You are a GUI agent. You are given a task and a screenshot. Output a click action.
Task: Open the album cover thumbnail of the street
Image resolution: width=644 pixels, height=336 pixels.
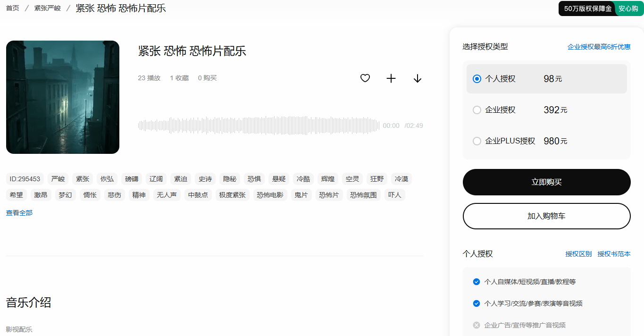pos(63,97)
